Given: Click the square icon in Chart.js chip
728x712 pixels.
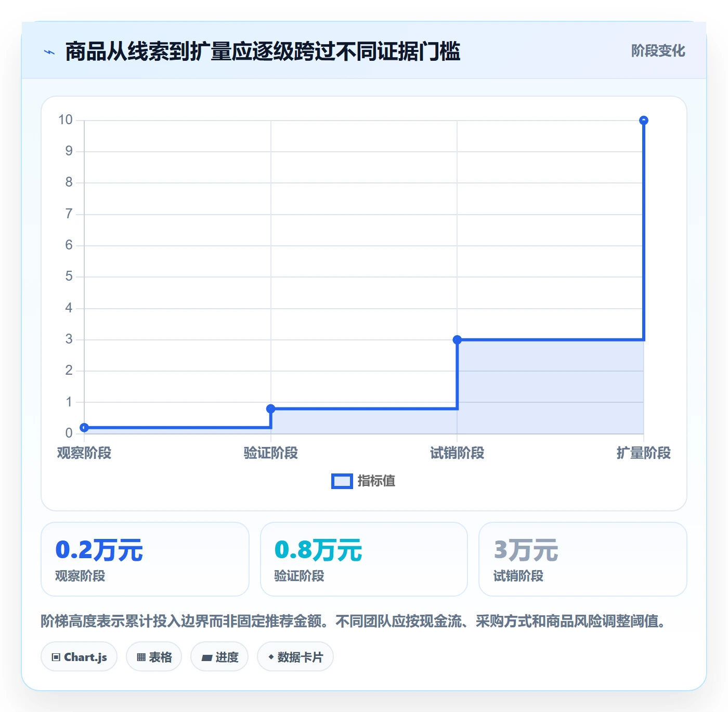Looking at the screenshot, I should (56, 657).
